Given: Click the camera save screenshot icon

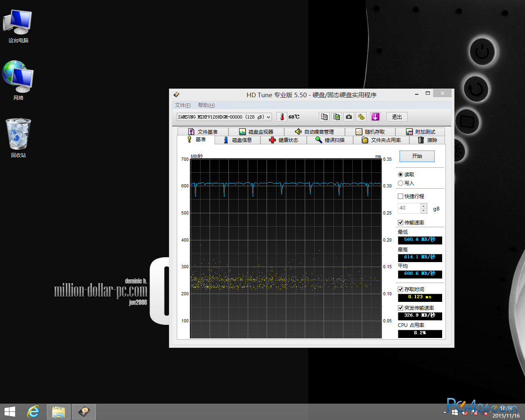Looking at the screenshot, I should (349, 117).
